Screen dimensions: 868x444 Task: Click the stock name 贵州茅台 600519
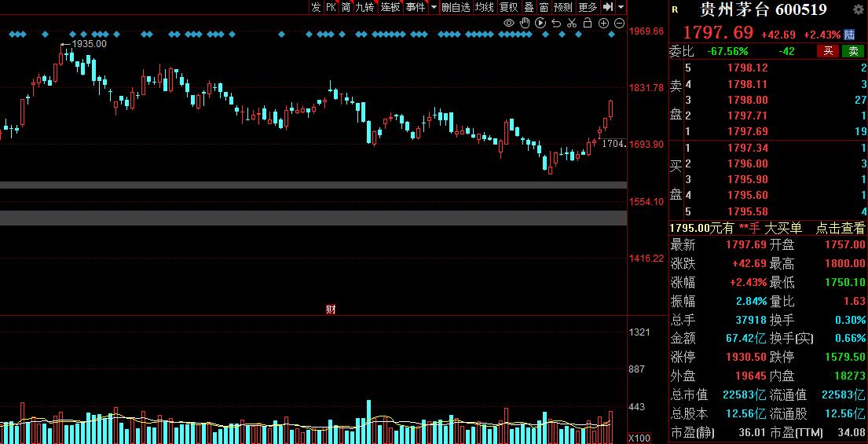tap(764, 9)
